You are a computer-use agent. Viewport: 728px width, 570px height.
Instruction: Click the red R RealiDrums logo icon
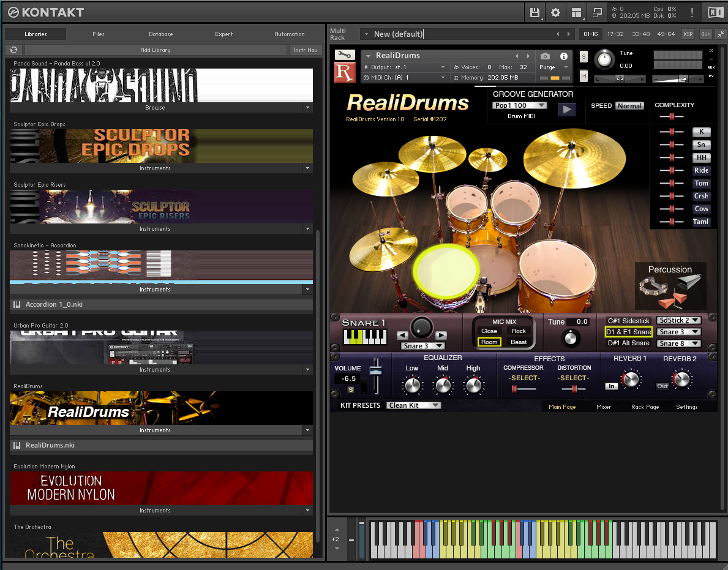345,72
